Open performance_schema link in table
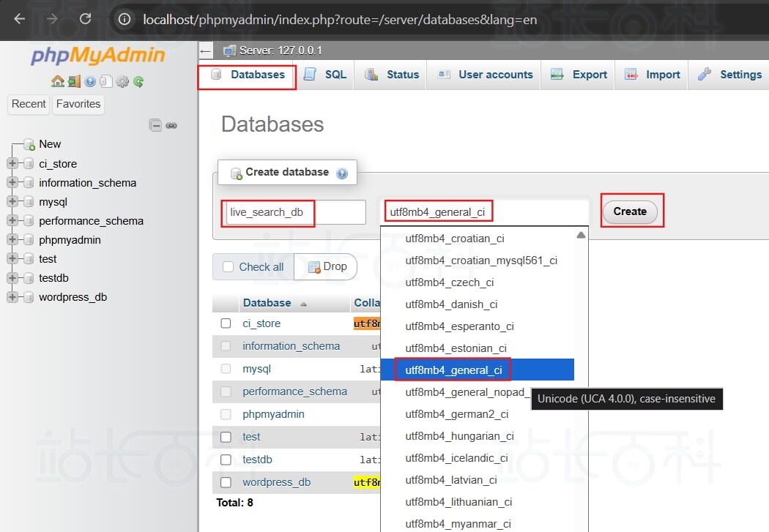769x532 pixels. (x=294, y=391)
